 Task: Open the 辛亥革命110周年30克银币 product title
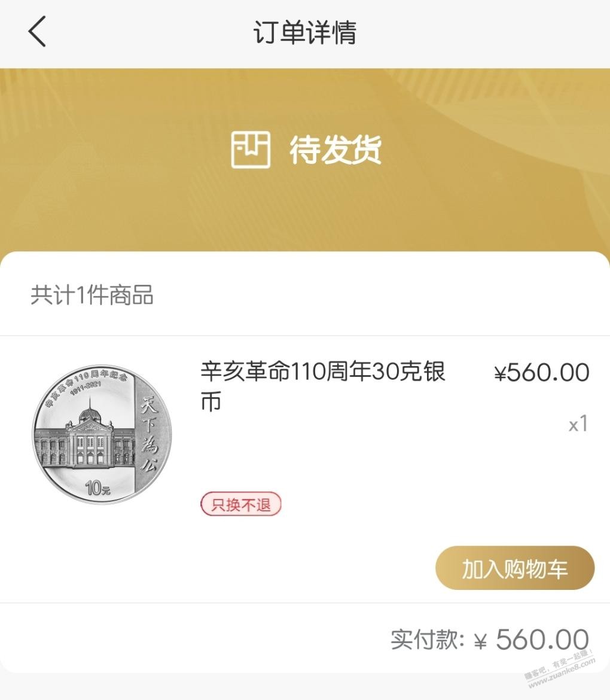323,386
